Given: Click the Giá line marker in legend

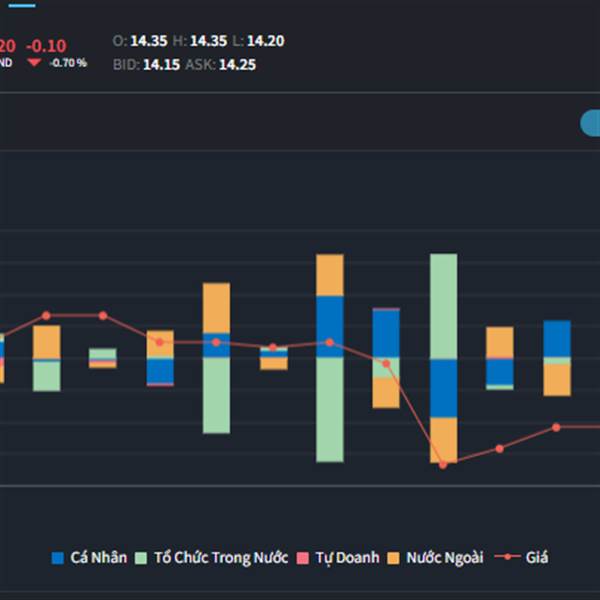Looking at the screenshot, I should (x=507, y=558).
